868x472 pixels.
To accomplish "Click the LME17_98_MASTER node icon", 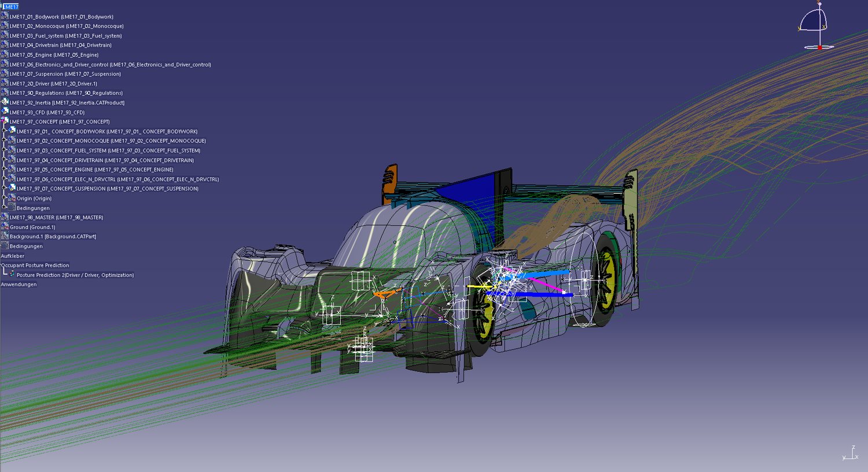I will (x=5, y=217).
